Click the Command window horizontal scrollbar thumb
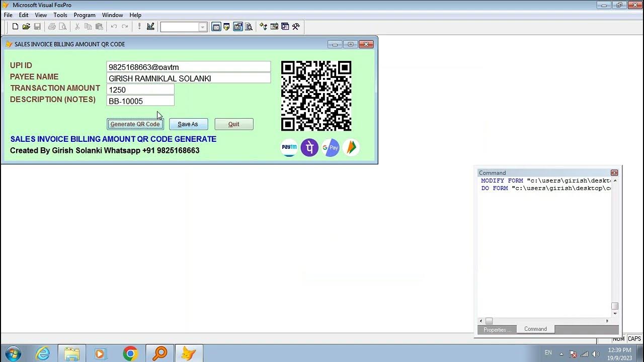The image size is (644, 362). tap(489, 321)
